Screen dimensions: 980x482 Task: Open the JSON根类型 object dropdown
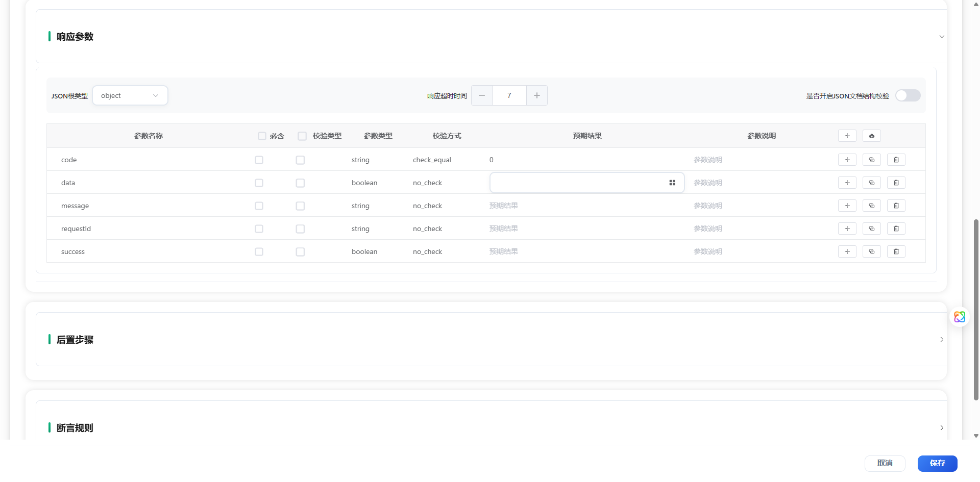pyautogui.click(x=130, y=95)
